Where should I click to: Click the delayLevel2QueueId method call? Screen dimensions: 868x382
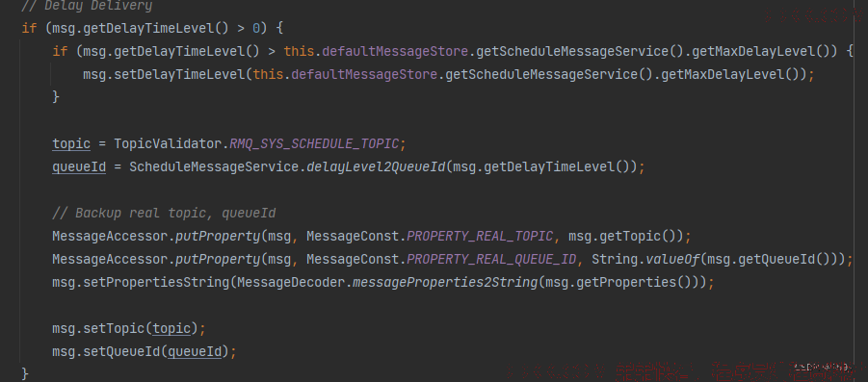click(x=376, y=167)
